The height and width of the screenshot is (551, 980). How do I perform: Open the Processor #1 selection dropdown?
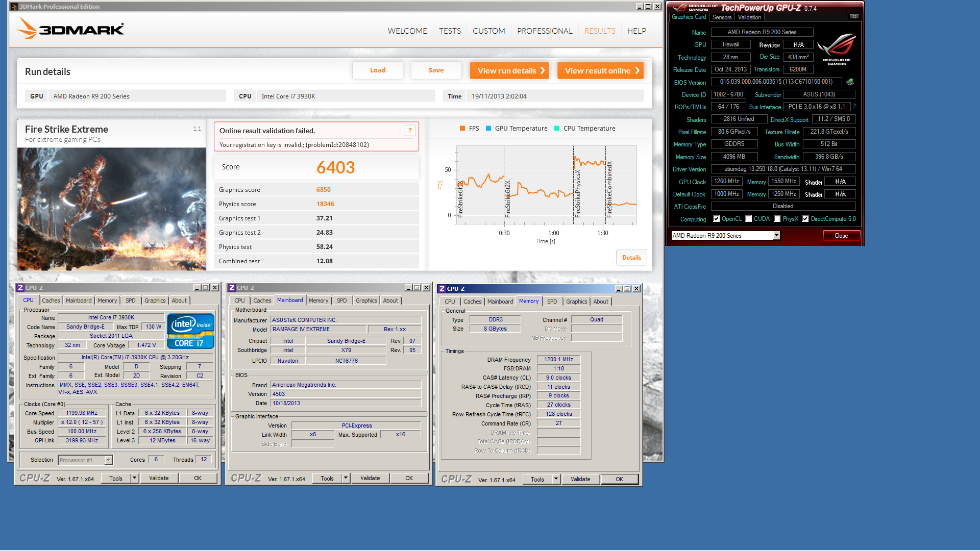click(x=108, y=460)
